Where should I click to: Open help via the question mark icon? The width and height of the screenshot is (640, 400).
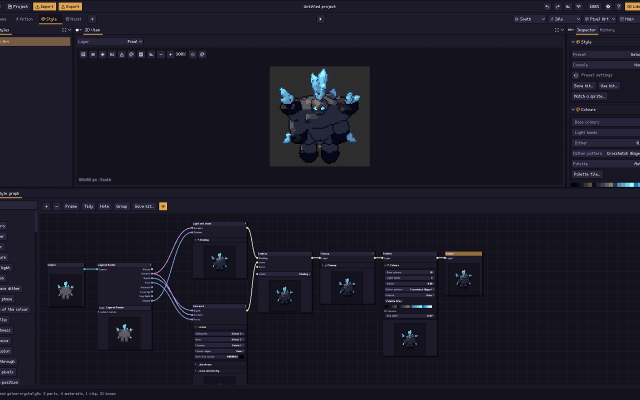click(619, 7)
